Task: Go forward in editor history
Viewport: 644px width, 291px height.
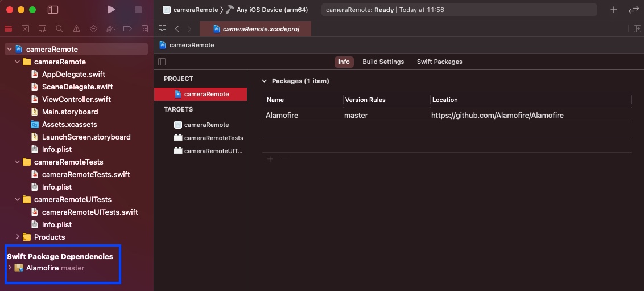Action: [189, 29]
